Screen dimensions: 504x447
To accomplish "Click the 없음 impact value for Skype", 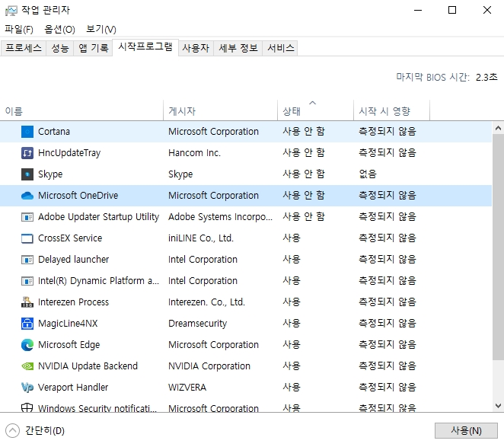I will coord(368,174).
